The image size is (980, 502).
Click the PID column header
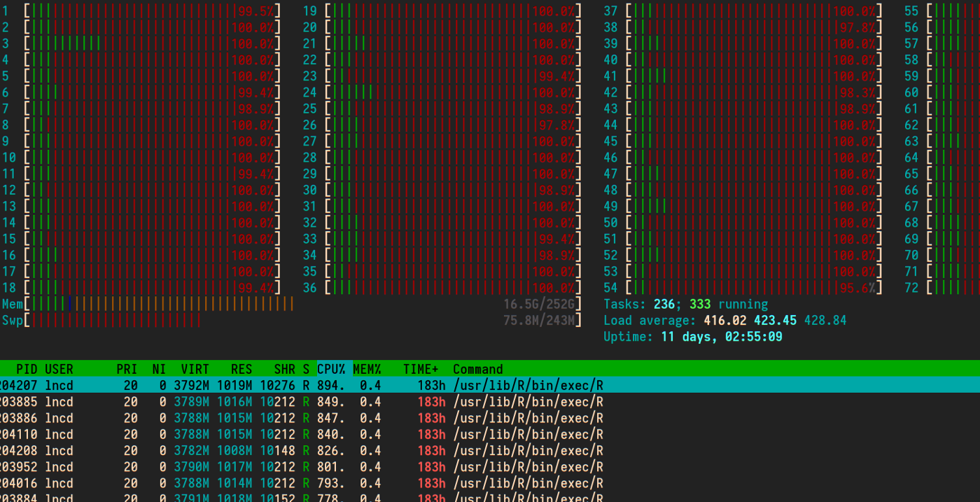coord(27,369)
